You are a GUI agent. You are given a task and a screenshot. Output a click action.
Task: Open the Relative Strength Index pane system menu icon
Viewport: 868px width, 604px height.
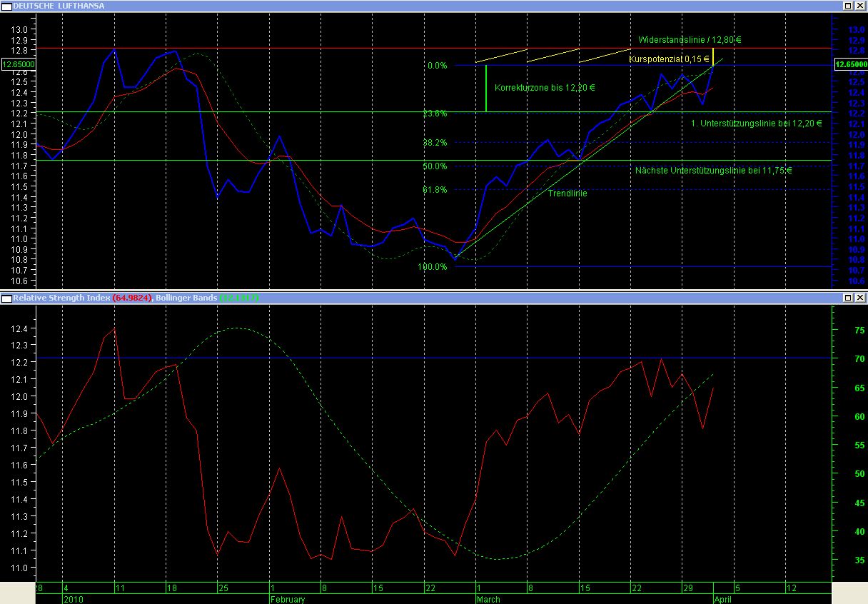coord(7,297)
